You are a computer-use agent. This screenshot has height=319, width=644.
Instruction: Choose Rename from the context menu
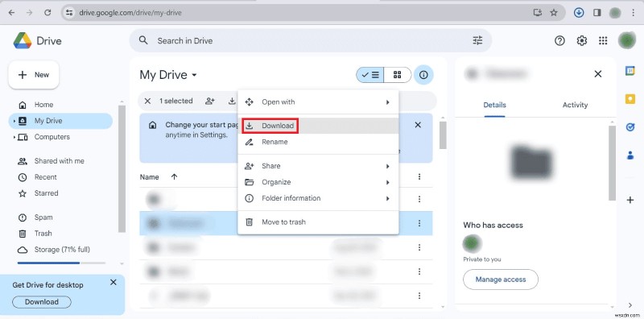(318, 142)
